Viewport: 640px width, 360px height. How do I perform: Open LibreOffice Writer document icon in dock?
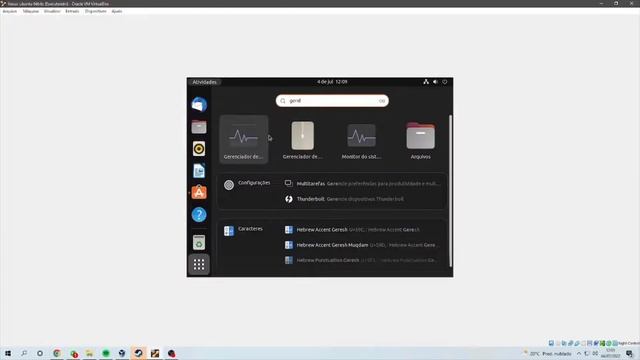tap(199, 171)
